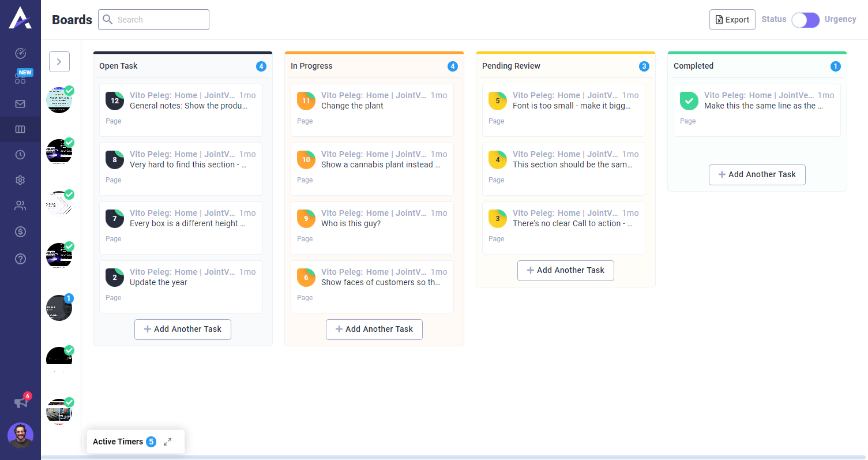This screenshot has height=460, width=868.
Task: Expand the Active Timers popup
Action: [167, 442]
